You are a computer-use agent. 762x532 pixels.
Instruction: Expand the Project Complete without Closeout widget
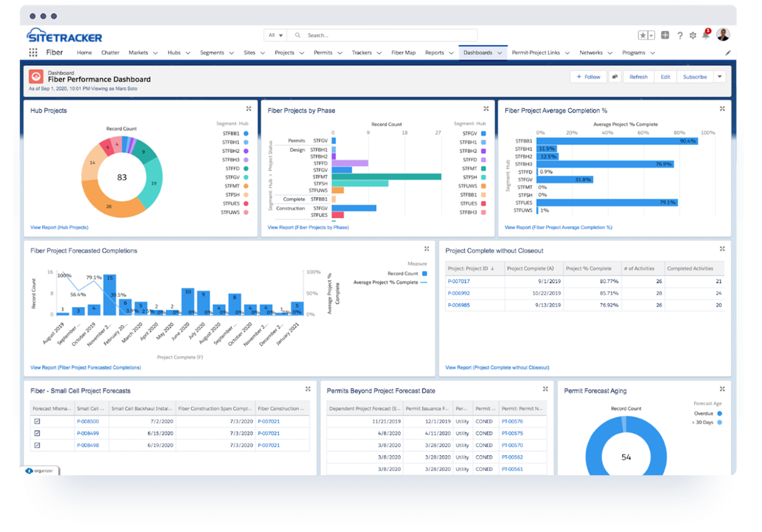point(722,249)
